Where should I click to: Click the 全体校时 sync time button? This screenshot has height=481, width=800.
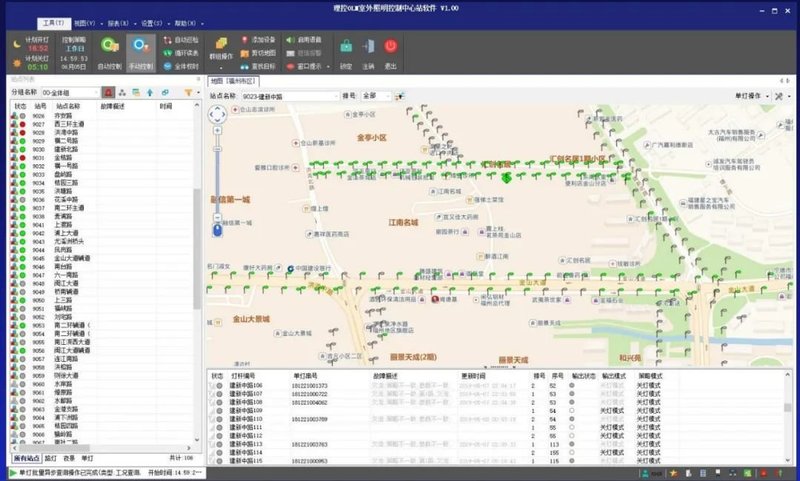pos(180,65)
